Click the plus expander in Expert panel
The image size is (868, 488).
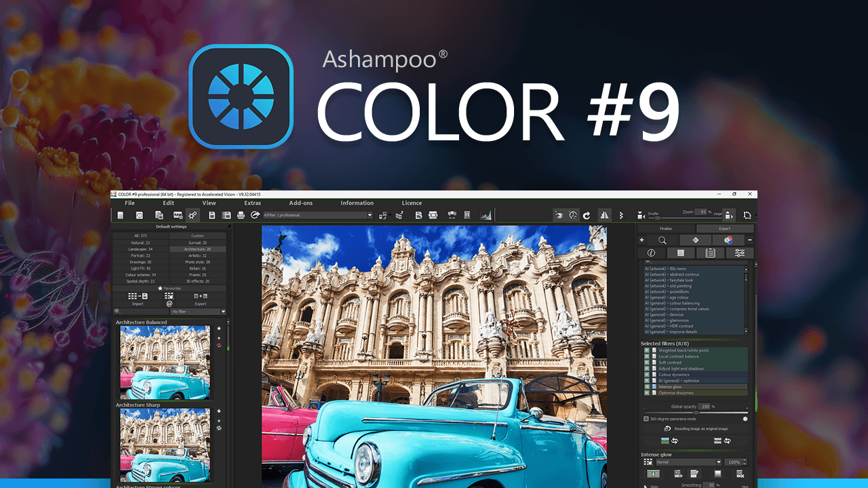point(642,240)
